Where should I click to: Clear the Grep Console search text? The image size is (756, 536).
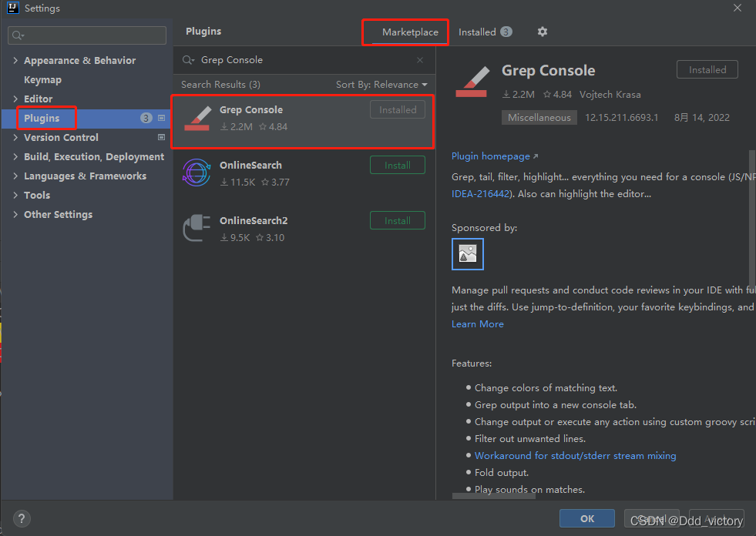pos(420,60)
